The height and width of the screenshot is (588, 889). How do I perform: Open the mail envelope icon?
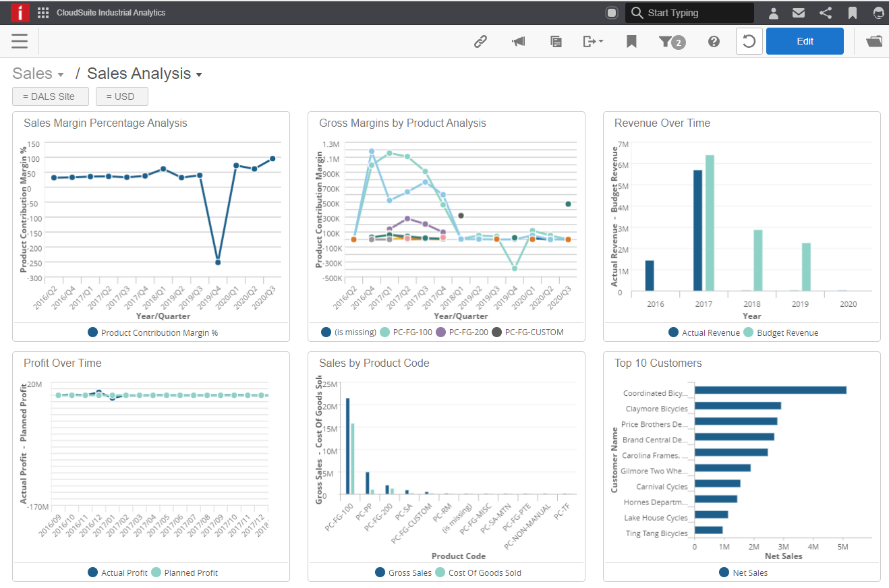click(x=799, y=13)
